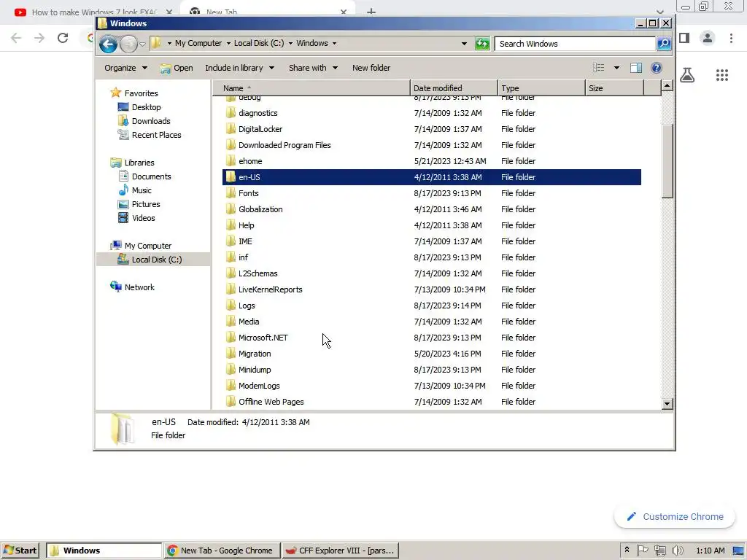Switch to New Tab - Google Chrome taskbar item

coord(220,551)
